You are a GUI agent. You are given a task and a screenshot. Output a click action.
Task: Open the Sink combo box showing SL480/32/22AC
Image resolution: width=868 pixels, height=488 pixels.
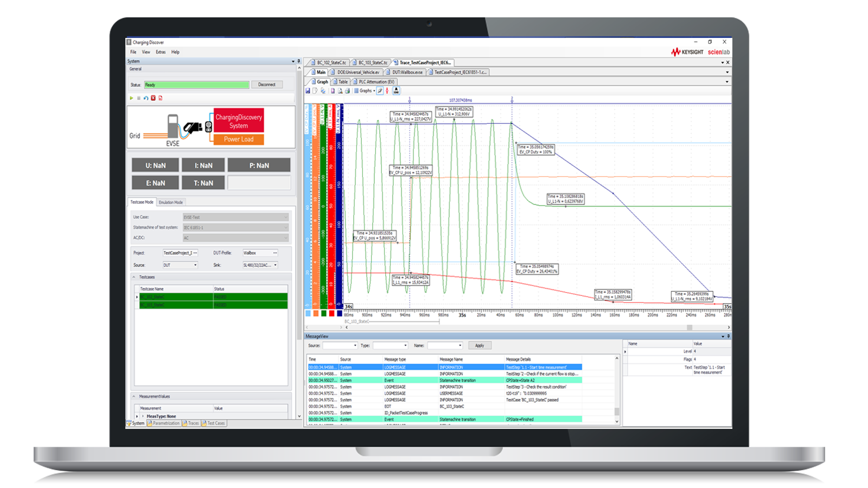(x=259, y=265)
